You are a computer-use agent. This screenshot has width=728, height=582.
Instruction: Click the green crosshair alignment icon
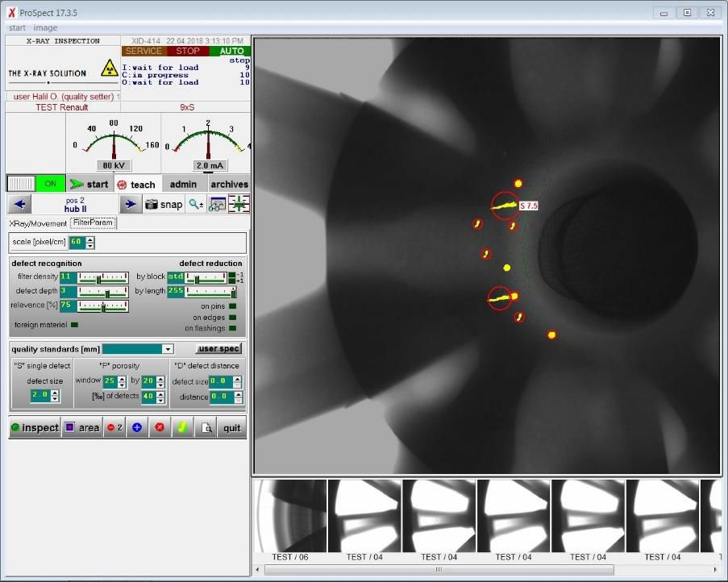coord(239,205)
